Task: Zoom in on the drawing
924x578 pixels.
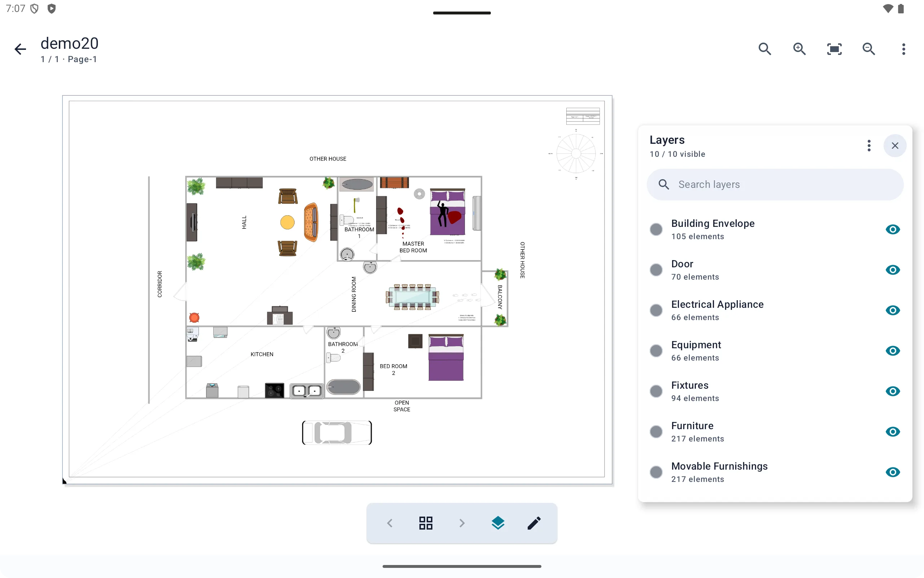Action: click(799, 49)
